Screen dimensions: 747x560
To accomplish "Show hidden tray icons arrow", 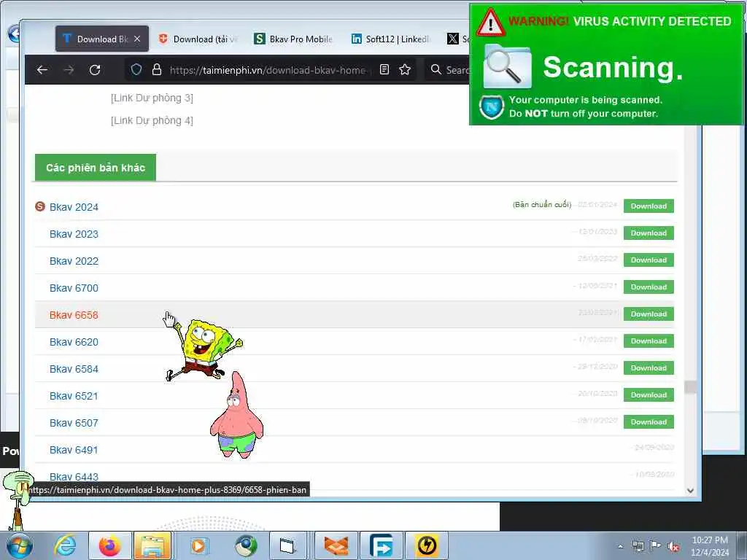I will pos(620,547).
